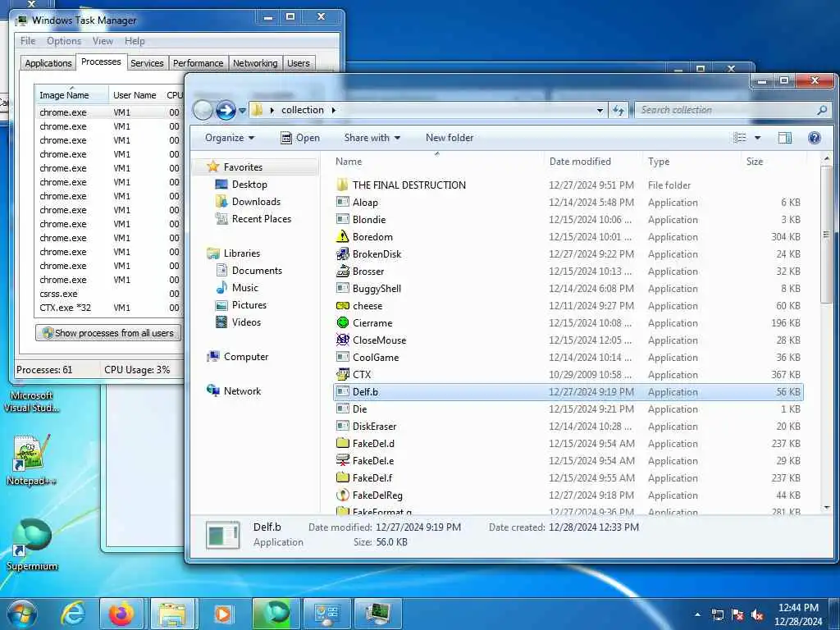Switch to the Networking tab
This screenshot has height=630, width=840.
coord(255,62)
